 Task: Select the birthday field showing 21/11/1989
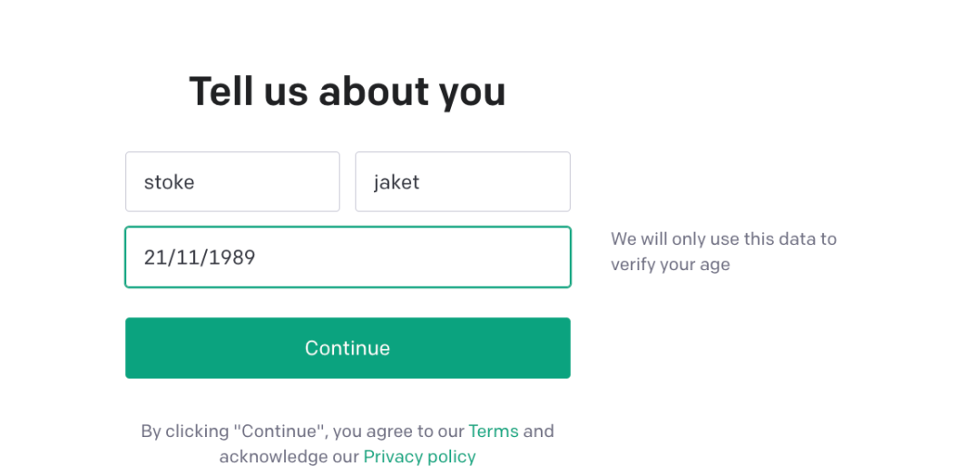click(x=348, y=257)
